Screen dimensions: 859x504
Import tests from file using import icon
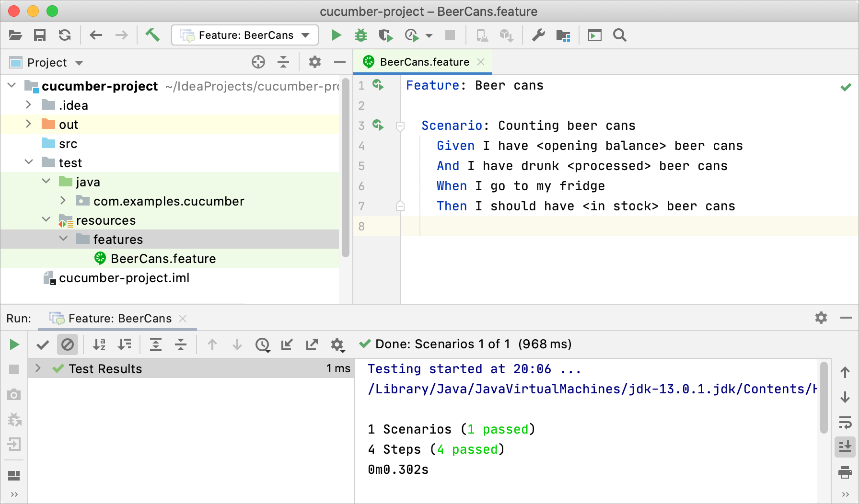tap(287, 344)
